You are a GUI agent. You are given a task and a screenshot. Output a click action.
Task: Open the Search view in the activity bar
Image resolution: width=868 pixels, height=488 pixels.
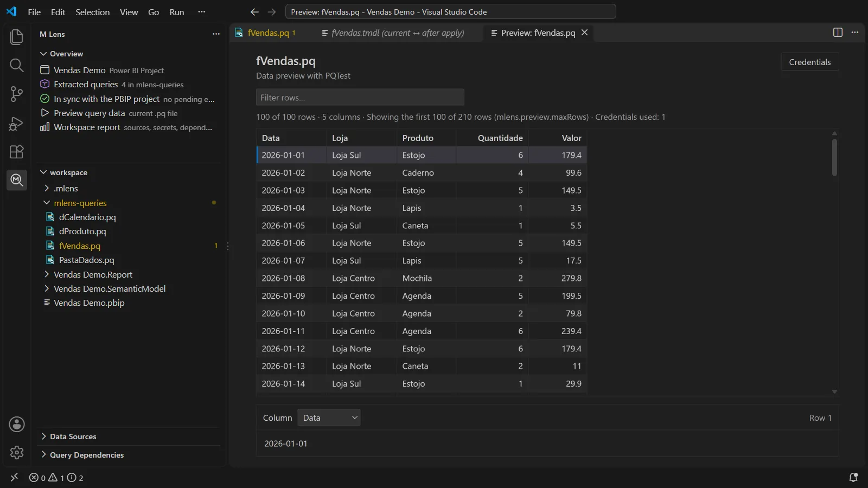point(17,66)
